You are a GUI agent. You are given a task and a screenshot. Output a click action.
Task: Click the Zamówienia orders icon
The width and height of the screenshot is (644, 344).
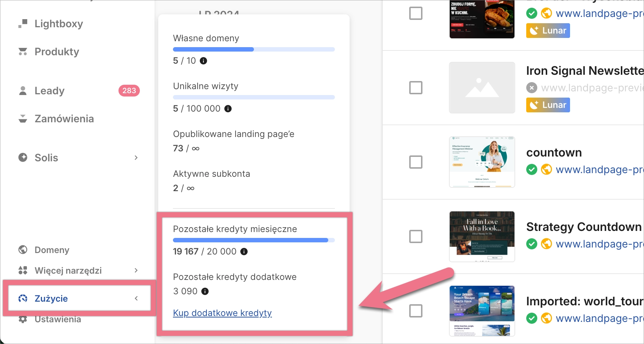(x=23, y=119)
